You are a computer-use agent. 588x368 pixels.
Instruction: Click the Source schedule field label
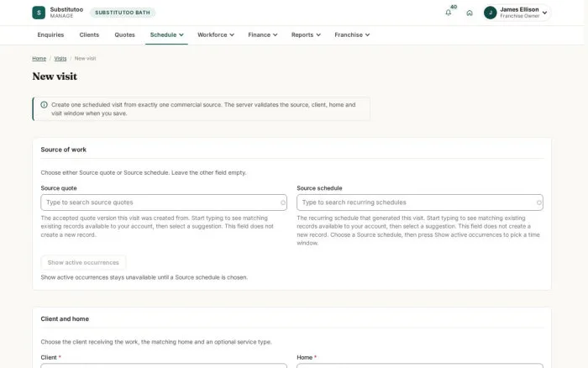tap(319, 188)
